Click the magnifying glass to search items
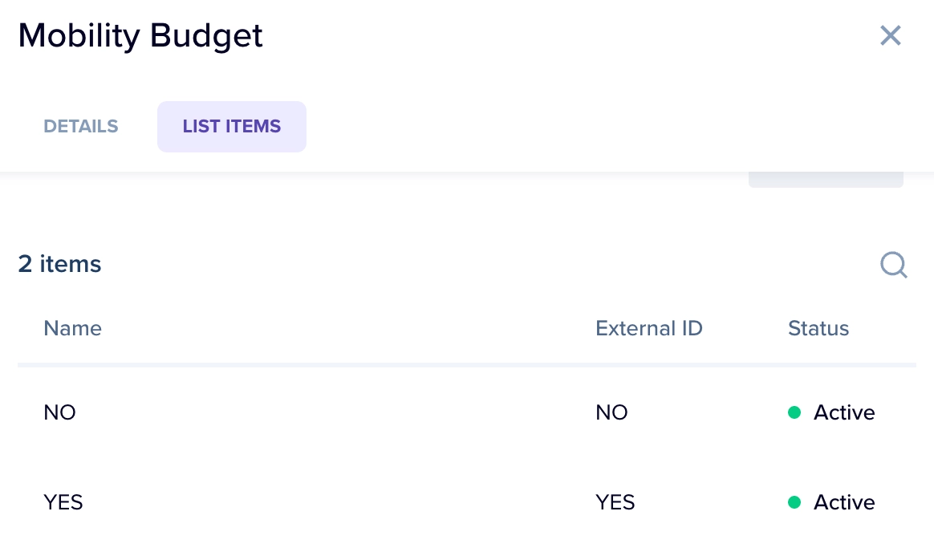 click(894, 265)
